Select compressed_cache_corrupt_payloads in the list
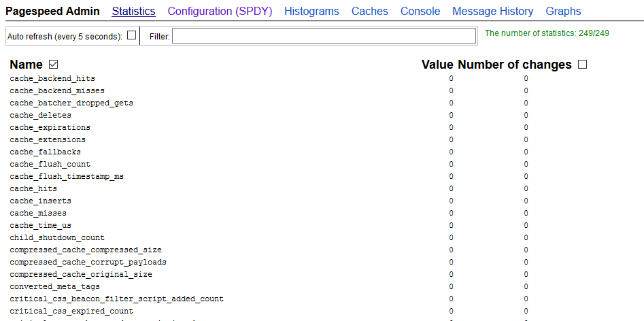This screenshot has height=321, width=644. point(88,263)
